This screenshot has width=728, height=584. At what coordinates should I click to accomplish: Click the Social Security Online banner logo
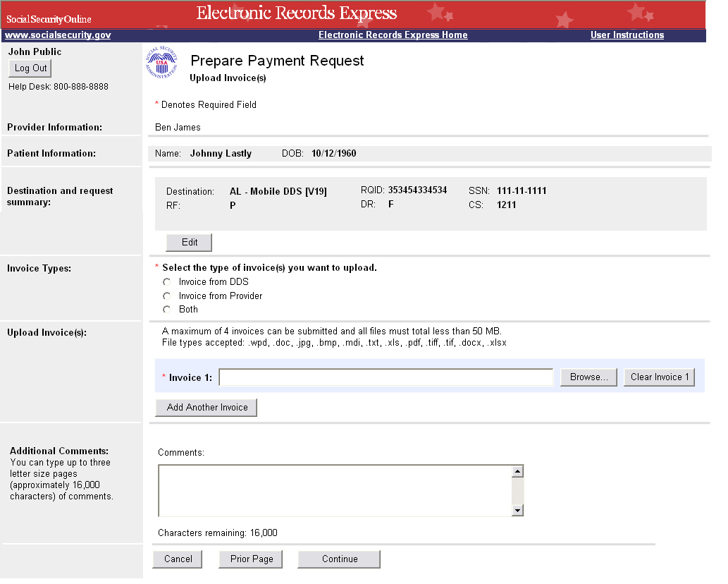coord(49,19)
